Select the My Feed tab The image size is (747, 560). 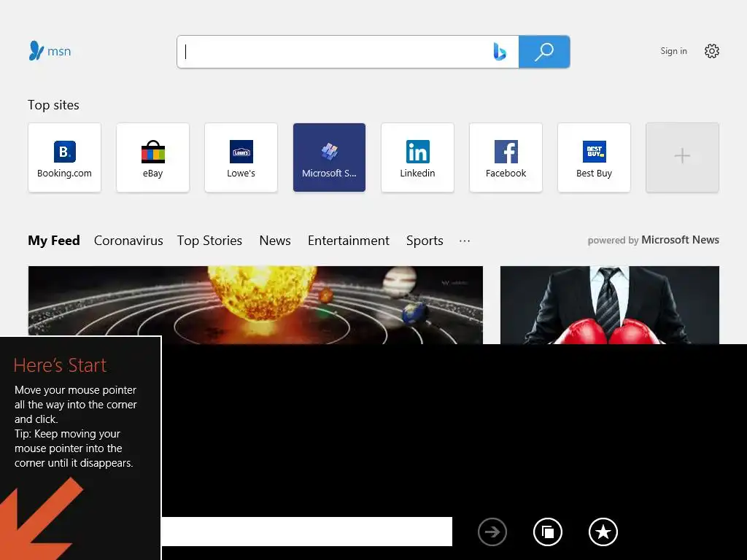coord(54,241)
